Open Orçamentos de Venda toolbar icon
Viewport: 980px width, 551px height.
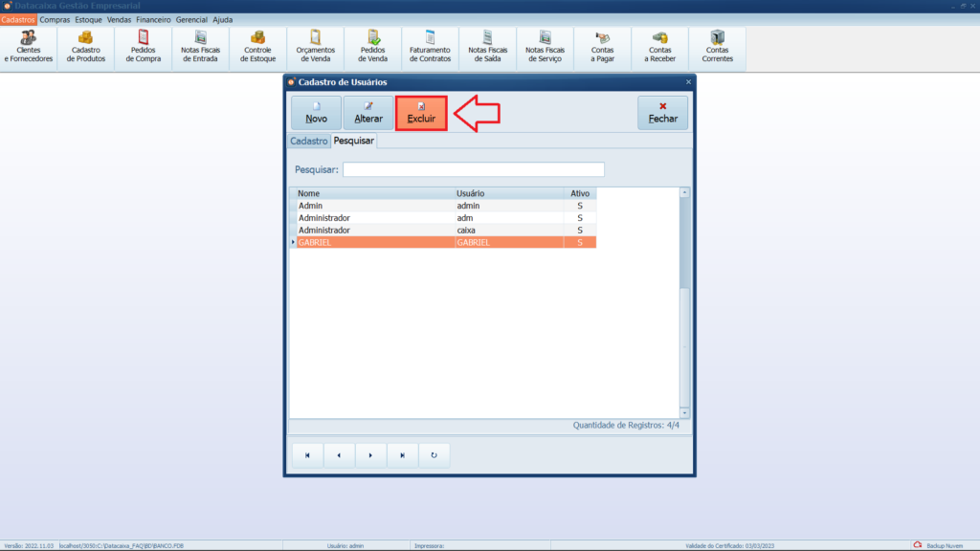click(316, 47)
